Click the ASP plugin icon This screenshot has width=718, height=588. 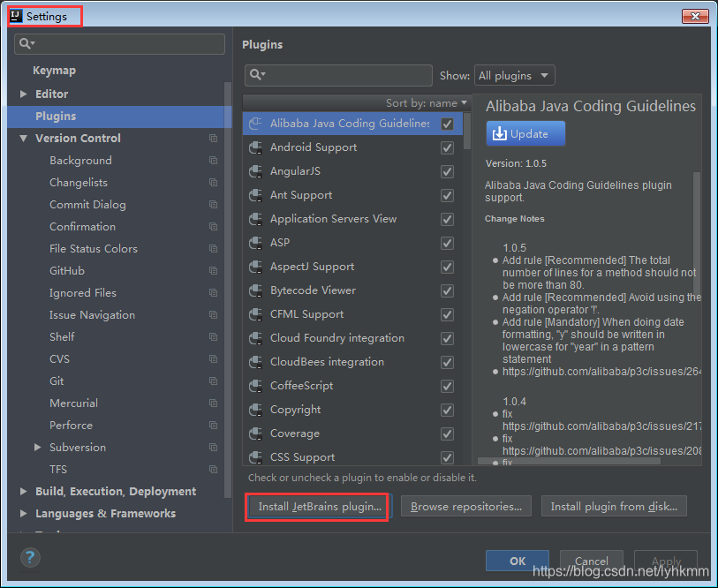tap(255, 243)
